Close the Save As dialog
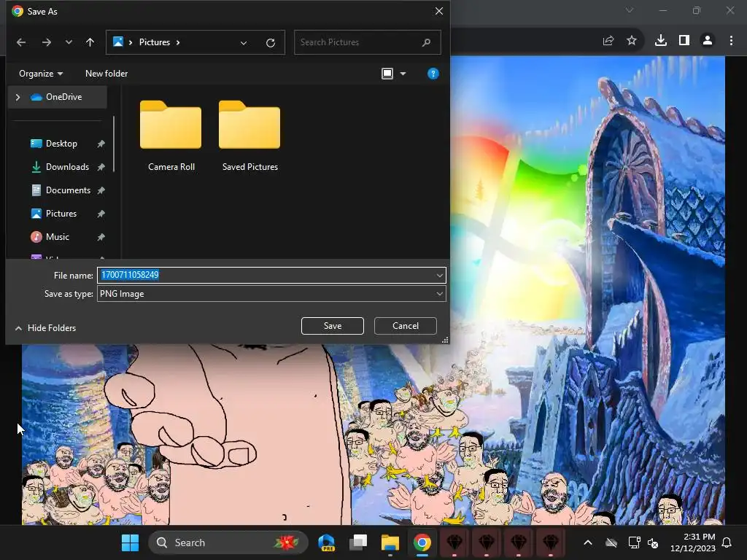This screenshot has width=747, height=560. 438,11
